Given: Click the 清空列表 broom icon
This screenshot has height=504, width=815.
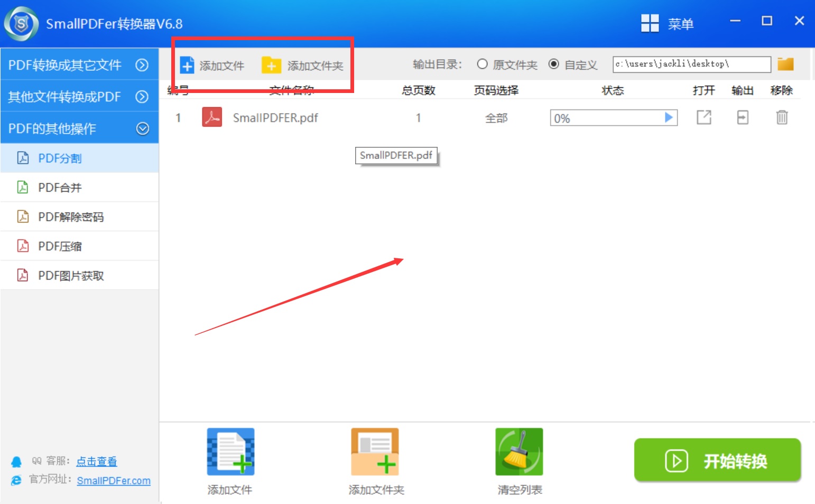Looking at the screenshot, I should tap(519, 452).
